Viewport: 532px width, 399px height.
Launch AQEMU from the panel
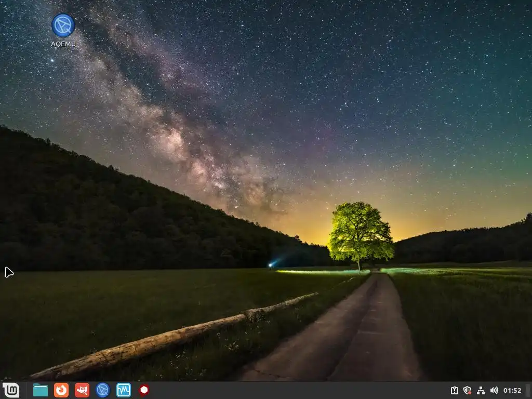pyautogui.click(x=102, y=390)
